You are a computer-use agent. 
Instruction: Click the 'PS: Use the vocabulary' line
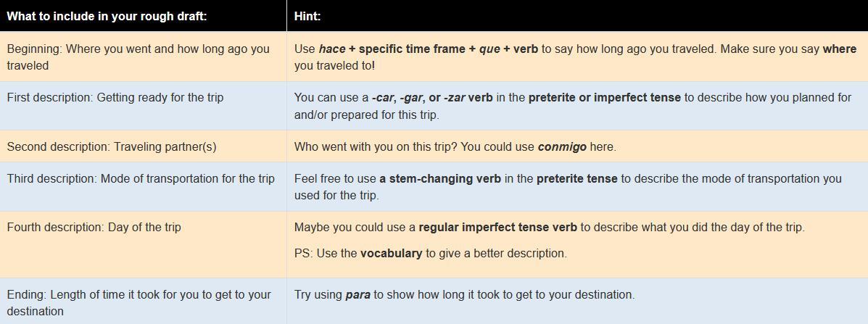tap(430, 254)
